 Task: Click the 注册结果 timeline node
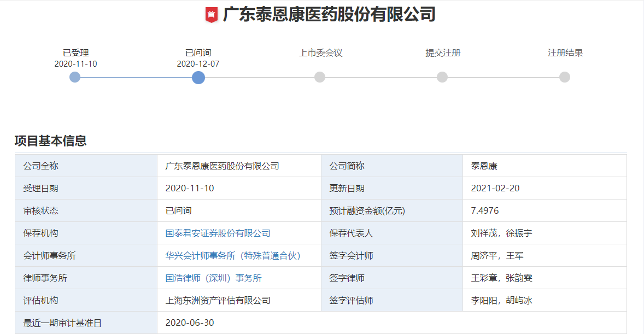coord(565,77)
